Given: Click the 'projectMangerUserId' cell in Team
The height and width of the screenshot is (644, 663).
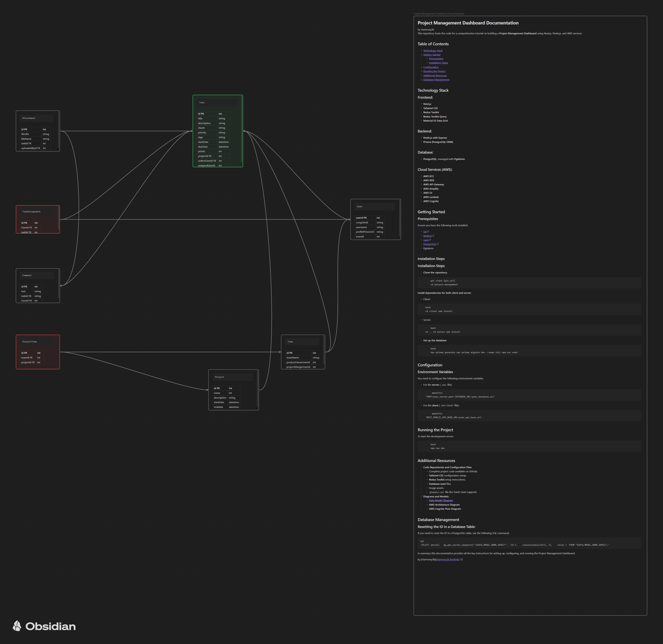Looking at the screenshot, I should click(298, 367).
